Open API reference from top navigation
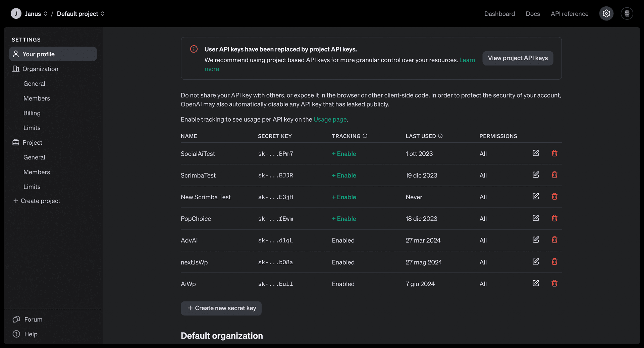The width and height of the screenshot is (644, 348). pyautogui.click(x=569, y=14)
